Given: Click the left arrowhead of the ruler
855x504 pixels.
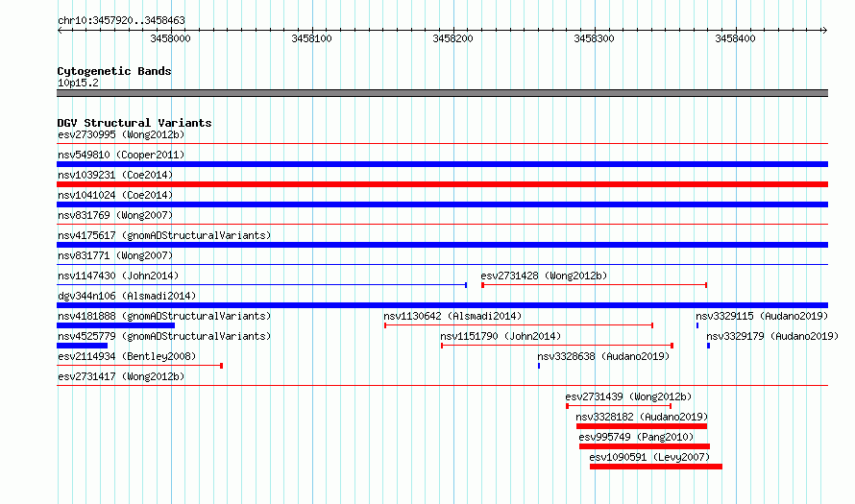Looking at the screenshot, I should click(60, 31).
